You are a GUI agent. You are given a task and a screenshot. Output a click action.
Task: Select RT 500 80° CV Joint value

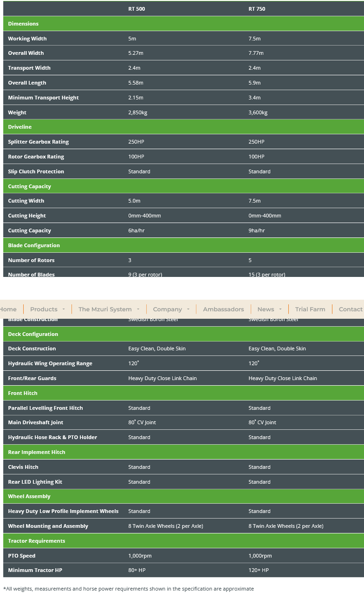click(x=142, y=422)
